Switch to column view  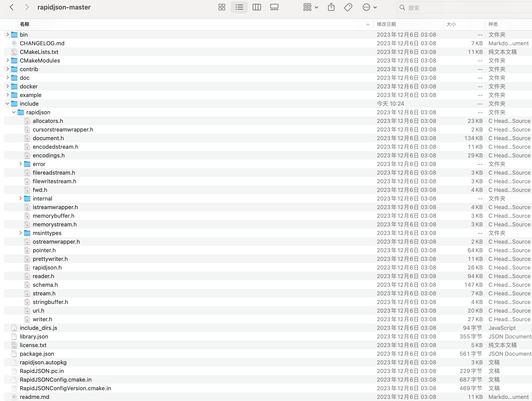coord(257,7)
